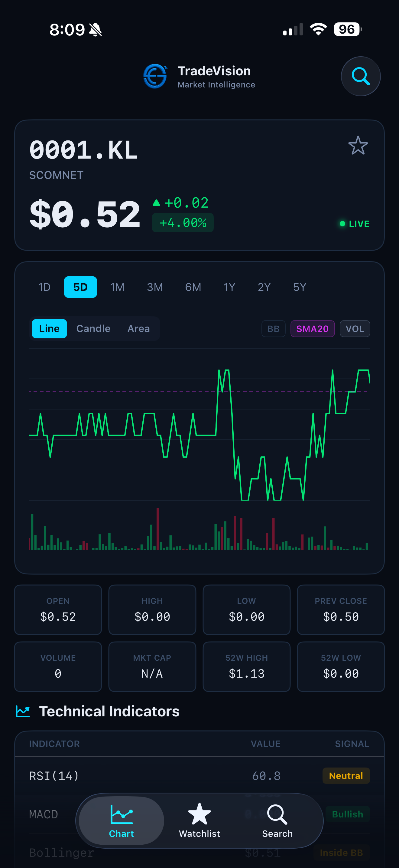Switch chart type to Line

click(50, 329)
